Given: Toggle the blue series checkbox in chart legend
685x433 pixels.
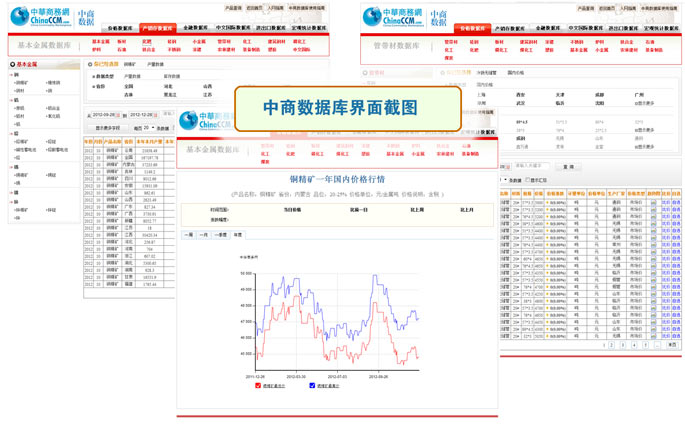Looking at the screenshot, I should click(x=312, y=385).
